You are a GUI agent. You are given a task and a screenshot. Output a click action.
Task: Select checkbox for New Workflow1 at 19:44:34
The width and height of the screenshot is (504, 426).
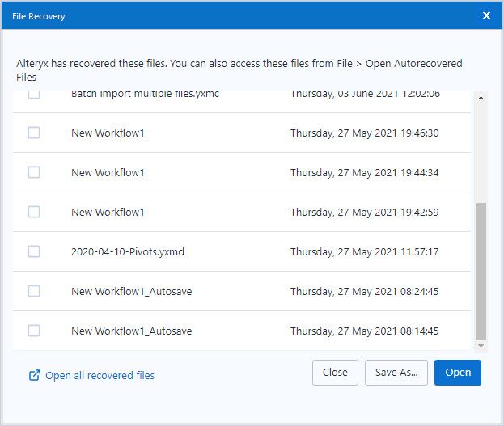click(x=34, y=172)
